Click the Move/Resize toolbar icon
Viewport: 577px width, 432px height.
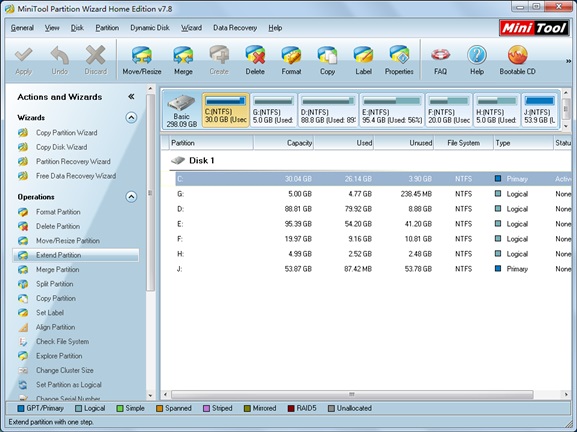pos(142,60)
